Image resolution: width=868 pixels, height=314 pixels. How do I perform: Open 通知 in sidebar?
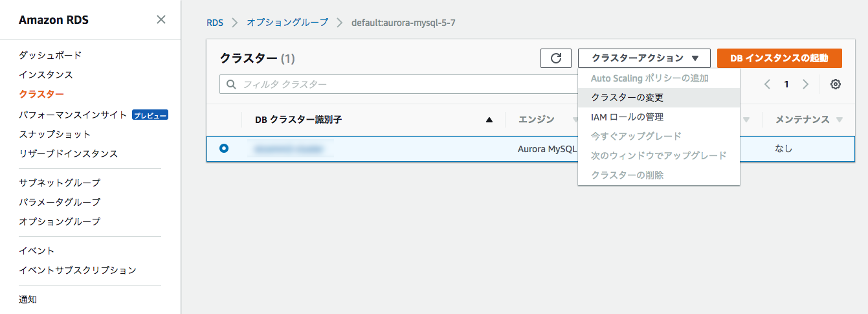coord(28,300)
